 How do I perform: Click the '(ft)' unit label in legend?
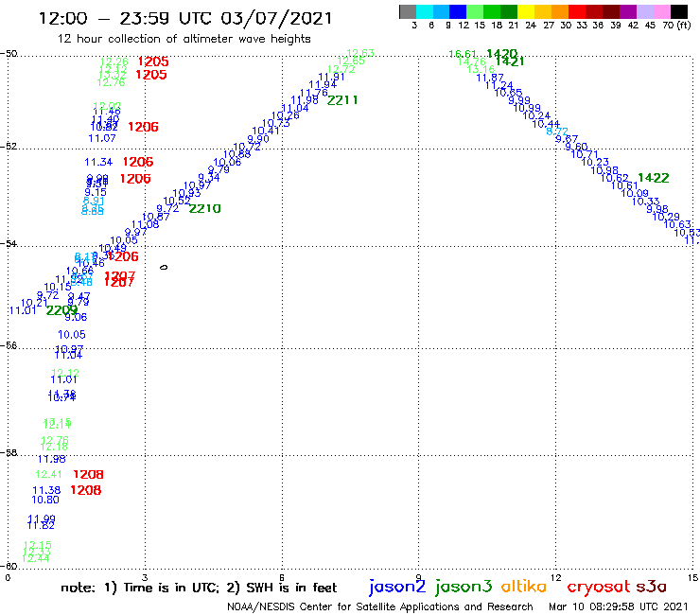(684, 26)
